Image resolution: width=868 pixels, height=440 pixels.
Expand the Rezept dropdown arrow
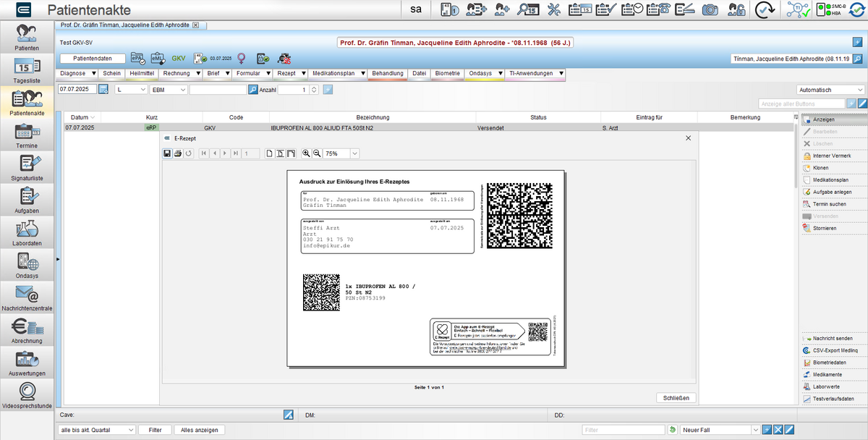pos(303,74)
